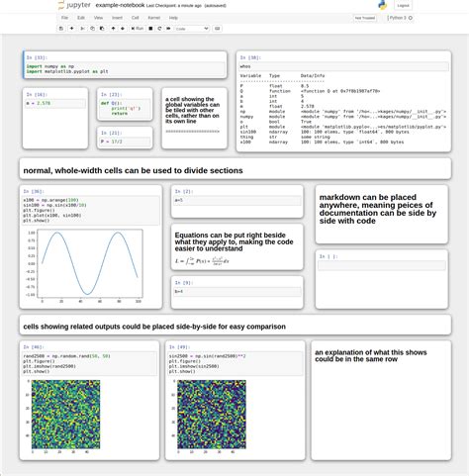Open the Kernel menu
Viewport: 469px width, 476px height.
coord(154,18)
